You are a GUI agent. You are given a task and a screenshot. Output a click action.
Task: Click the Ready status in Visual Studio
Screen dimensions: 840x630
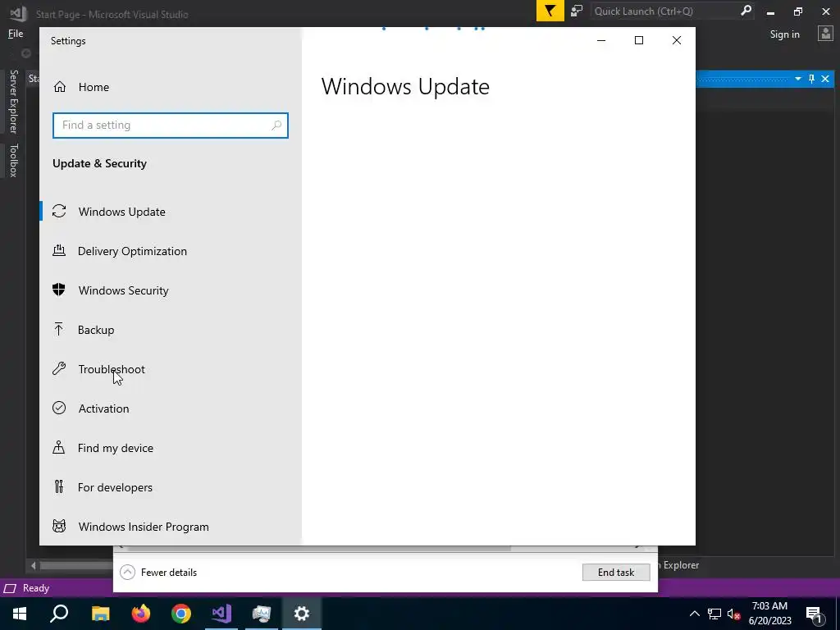36,588
